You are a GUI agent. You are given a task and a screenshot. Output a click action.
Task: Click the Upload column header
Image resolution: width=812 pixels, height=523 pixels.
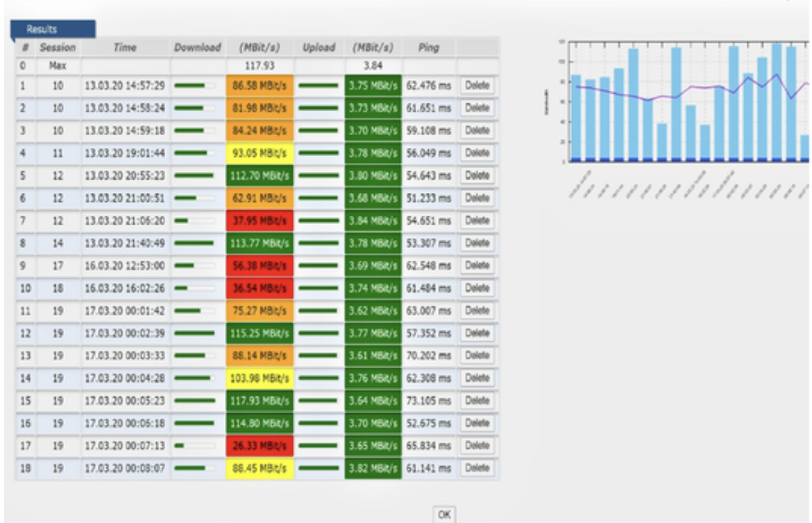point(319,48)
